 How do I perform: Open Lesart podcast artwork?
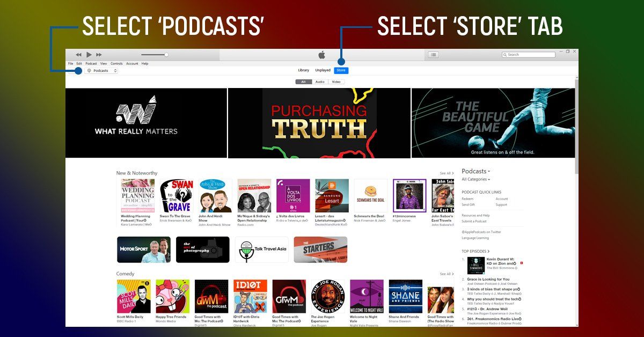pos(332,195)
